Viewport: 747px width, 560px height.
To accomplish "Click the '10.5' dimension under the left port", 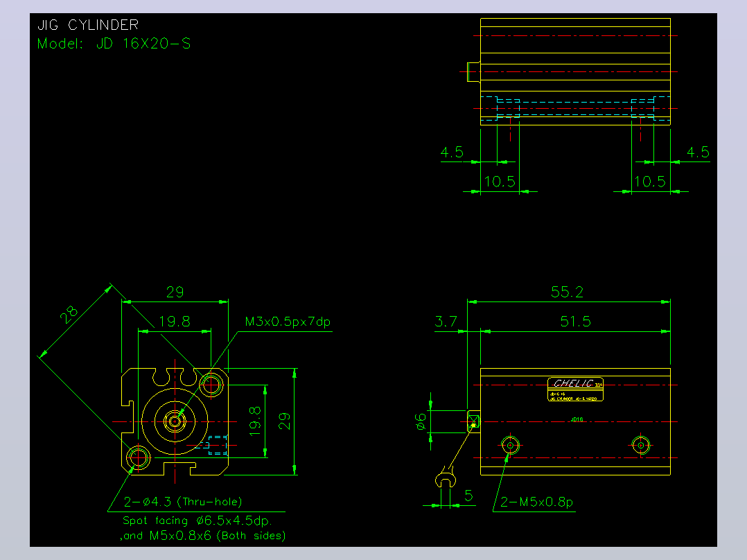I will tap(500, 182).
